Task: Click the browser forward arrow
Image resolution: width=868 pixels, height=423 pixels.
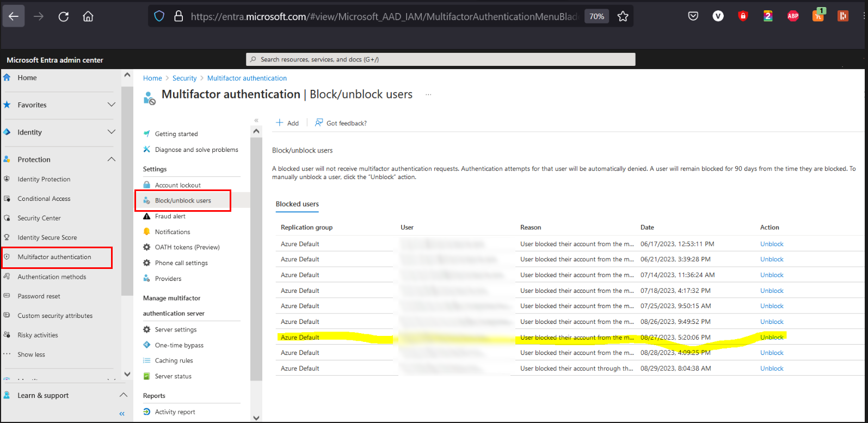Action: point(38,16)
